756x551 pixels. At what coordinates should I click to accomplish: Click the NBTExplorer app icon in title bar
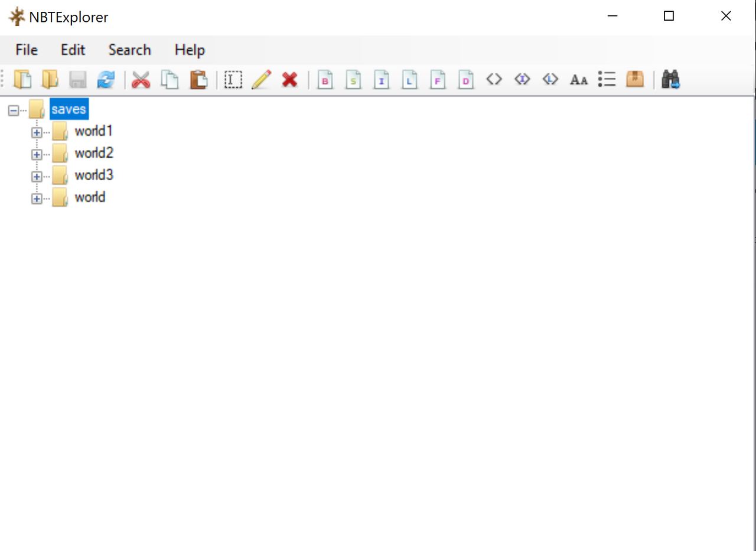[17, 17]
